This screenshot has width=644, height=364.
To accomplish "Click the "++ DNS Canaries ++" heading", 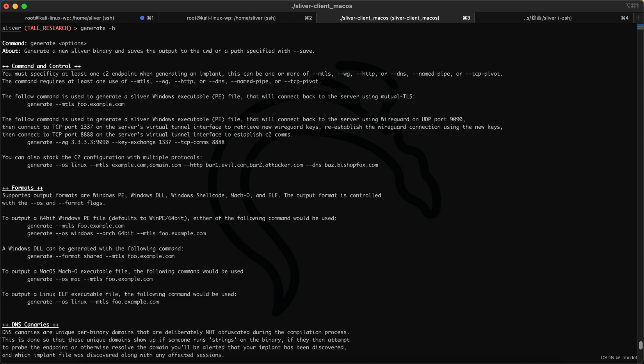I will coord(30,325).
